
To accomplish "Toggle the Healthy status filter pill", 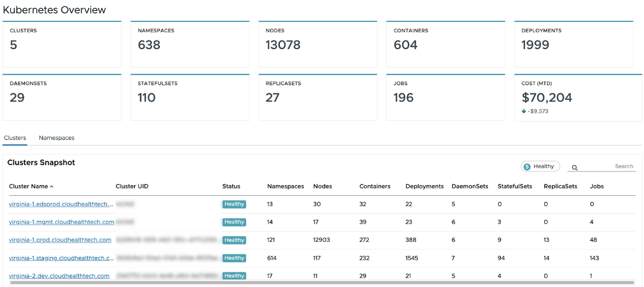I will coord(541,166).
